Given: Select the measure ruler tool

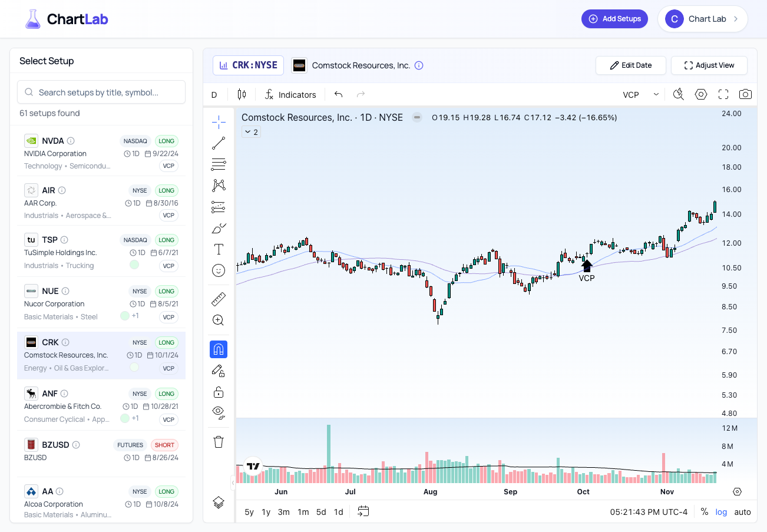Looking at the screenshot, I should coord(219,299).
